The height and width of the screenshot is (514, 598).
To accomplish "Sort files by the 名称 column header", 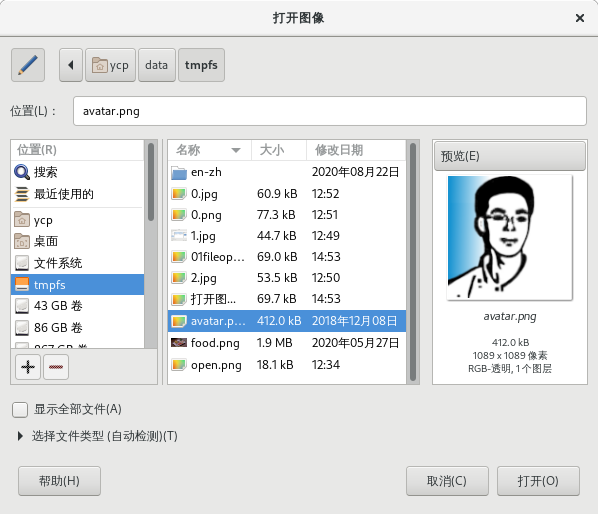I will pyautogui.click(x=209, y=150).
